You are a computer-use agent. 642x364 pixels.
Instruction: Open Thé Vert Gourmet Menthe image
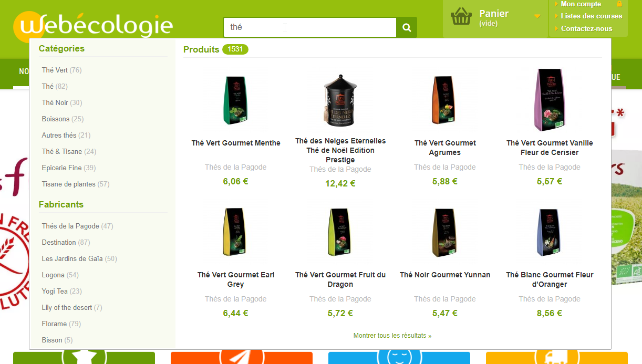(x=235, y=101)
